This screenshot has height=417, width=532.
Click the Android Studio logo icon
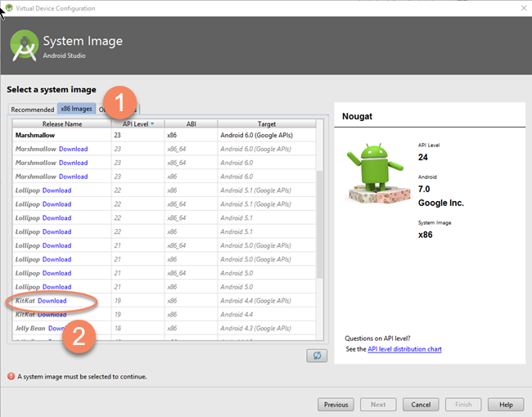coord(25,46)
